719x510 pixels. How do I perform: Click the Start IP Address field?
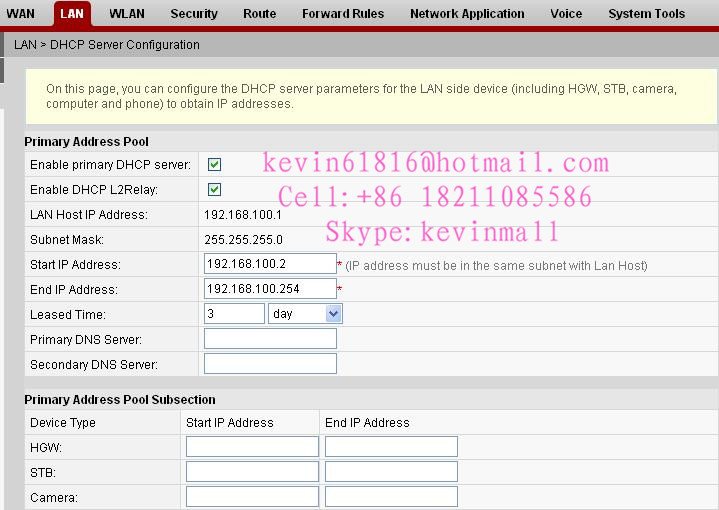(x=270, y=264)
